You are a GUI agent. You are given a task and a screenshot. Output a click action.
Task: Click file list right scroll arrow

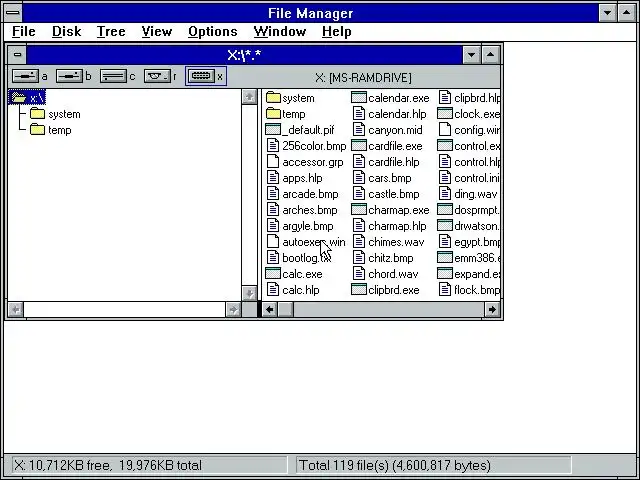point(492,310)
